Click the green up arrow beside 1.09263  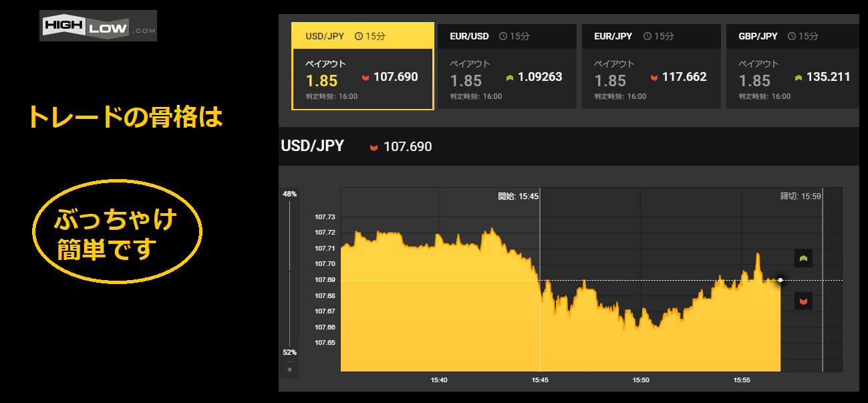pos(510,78)
